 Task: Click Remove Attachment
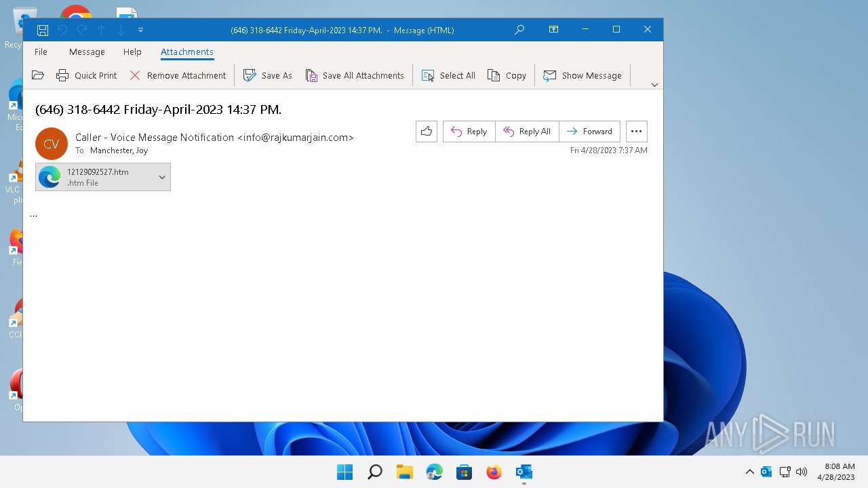point(178,75)
